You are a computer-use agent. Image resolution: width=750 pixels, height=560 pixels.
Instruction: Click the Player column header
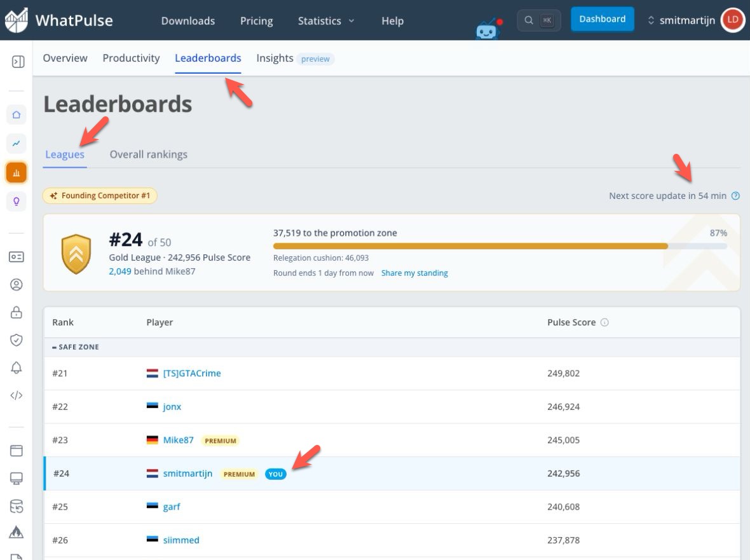pos(160,322)
